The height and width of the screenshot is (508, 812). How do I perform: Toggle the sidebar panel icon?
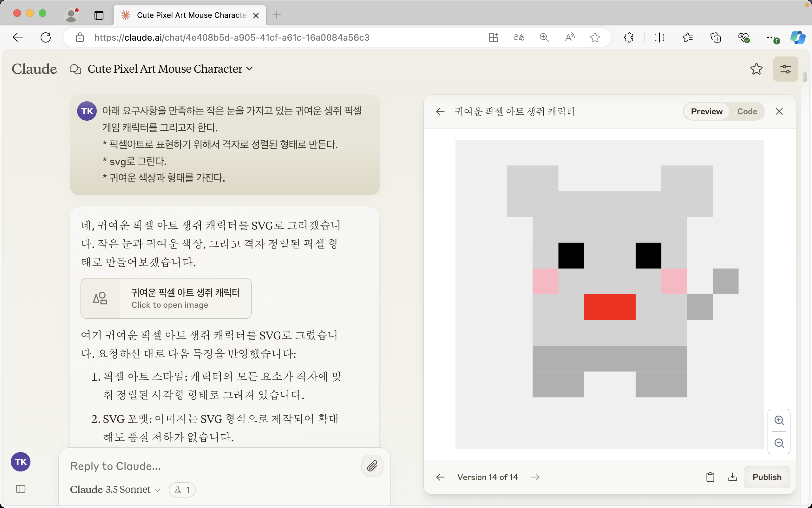click(x=21, y=489)
